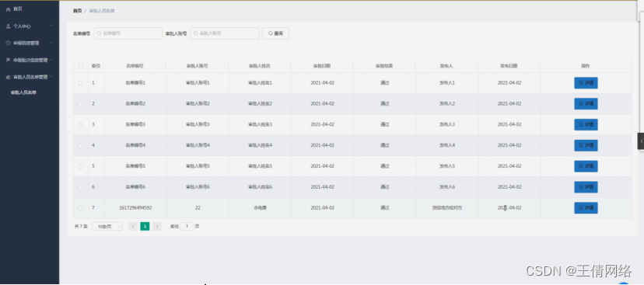Open 审批人员名单管理 sidebar menu item
Image resolution: width=644 pixels, height=285 pixels.
(x=30, y=77)
